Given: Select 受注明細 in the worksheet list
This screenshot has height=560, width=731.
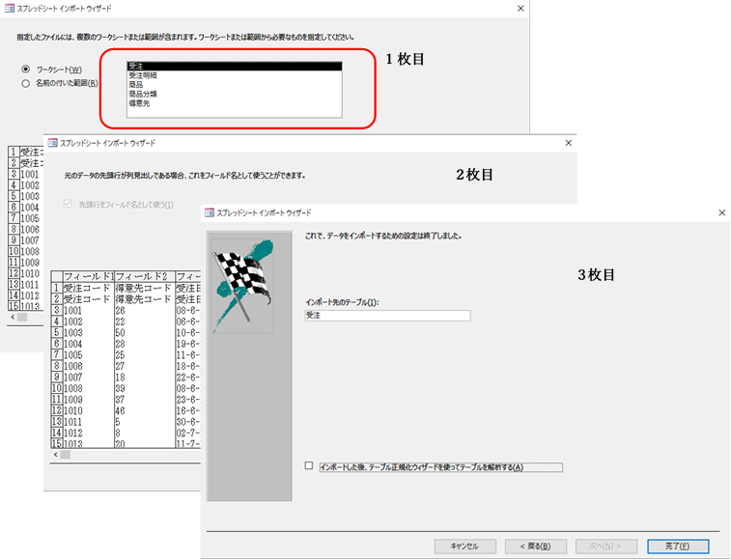Looking at the screenshot, I should click(142, 75).
